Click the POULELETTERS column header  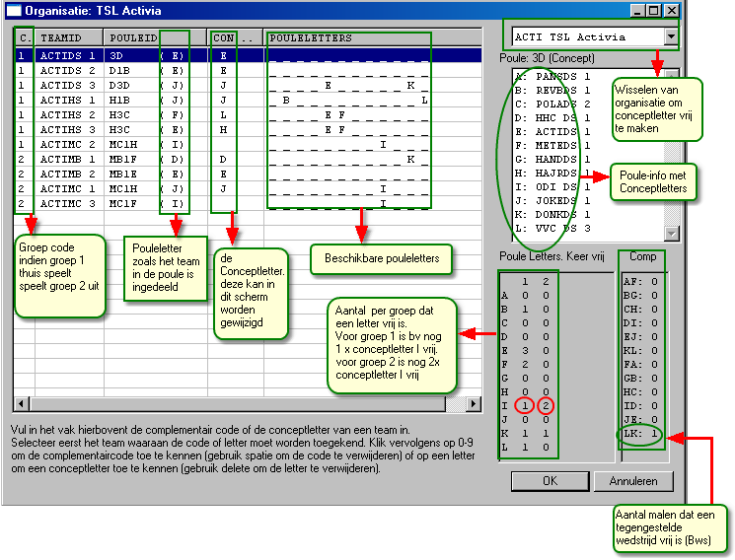coord(373,38)
